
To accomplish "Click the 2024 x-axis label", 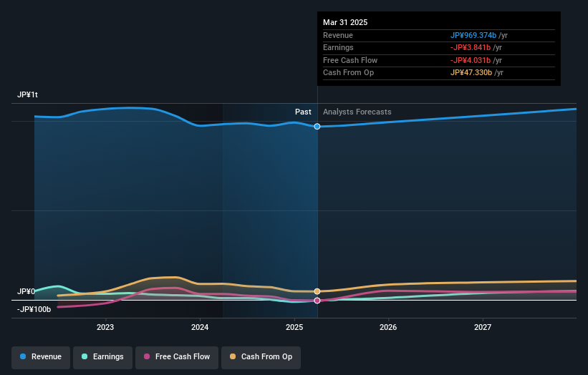I will pos(200,328).
